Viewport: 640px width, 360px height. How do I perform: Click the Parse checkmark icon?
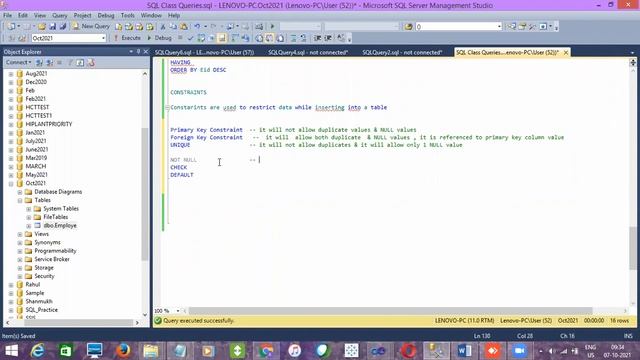[190, 38]
